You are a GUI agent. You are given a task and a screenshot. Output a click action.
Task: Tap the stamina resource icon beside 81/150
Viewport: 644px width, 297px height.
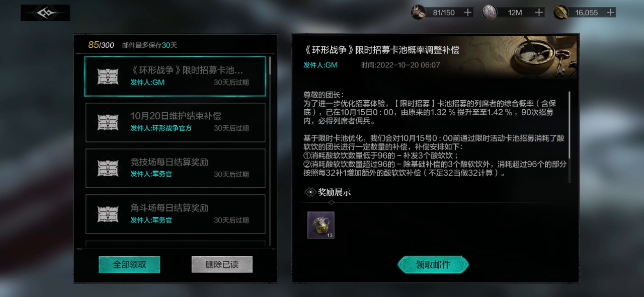click(x=419, y=12)
